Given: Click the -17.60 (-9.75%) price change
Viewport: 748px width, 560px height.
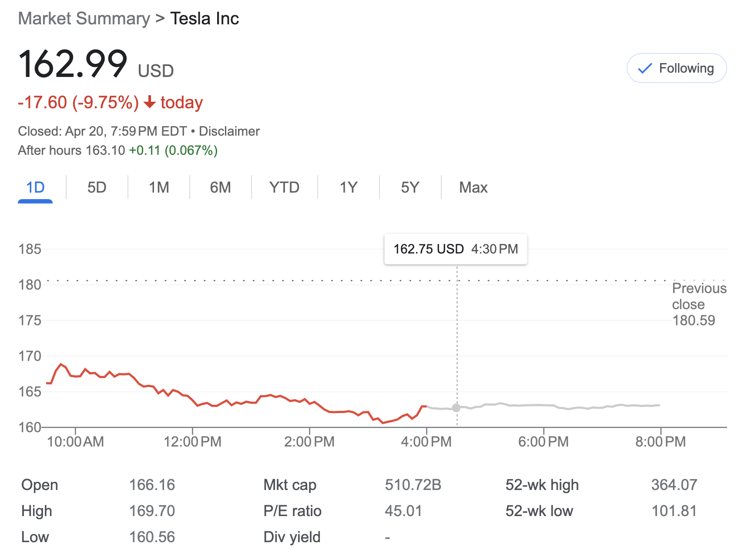Looking at the screenshot, I should coord(78,103).
